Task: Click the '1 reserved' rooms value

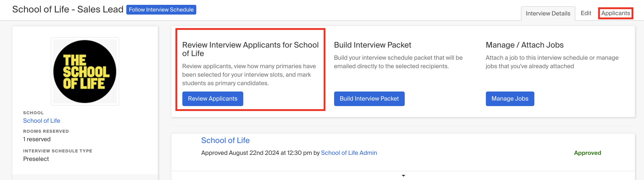Action: click(x=37, y=139)
